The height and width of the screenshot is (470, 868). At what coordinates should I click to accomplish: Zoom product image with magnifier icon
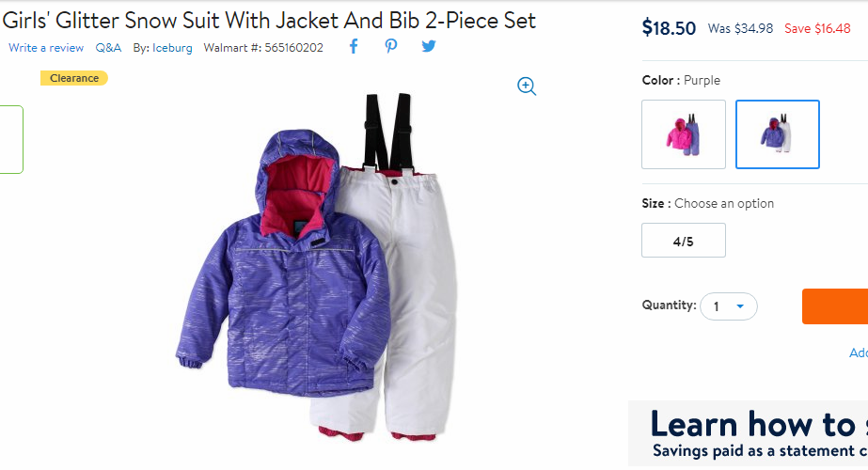pos(527,86)
